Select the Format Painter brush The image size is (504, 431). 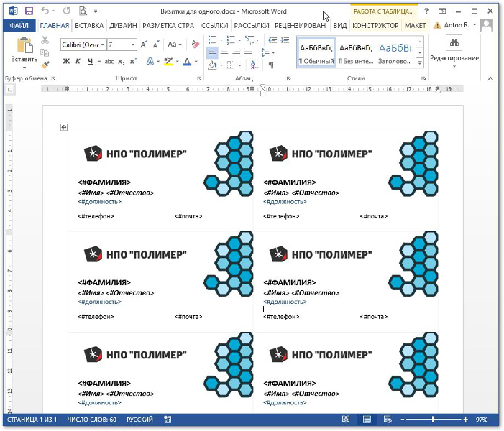coord(45,65)
